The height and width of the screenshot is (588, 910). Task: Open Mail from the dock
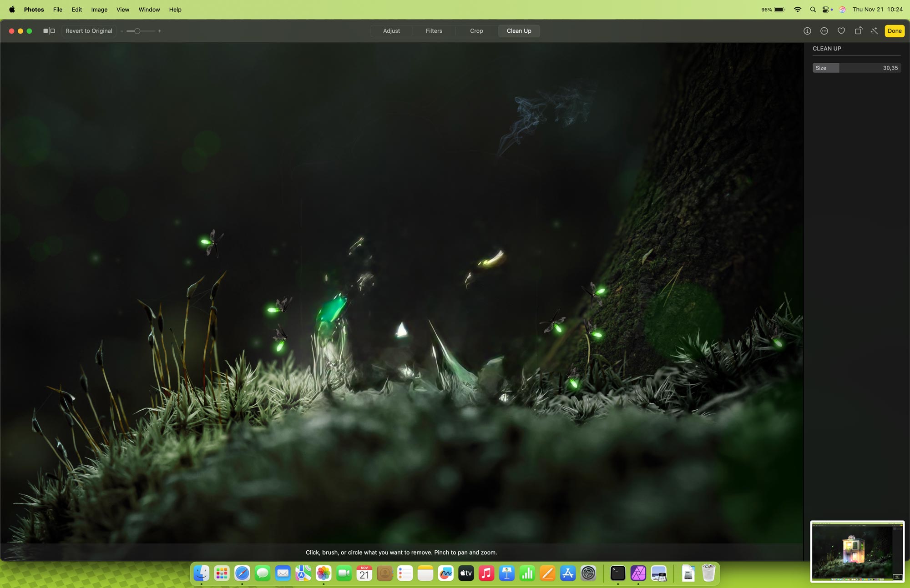point(283,573)
